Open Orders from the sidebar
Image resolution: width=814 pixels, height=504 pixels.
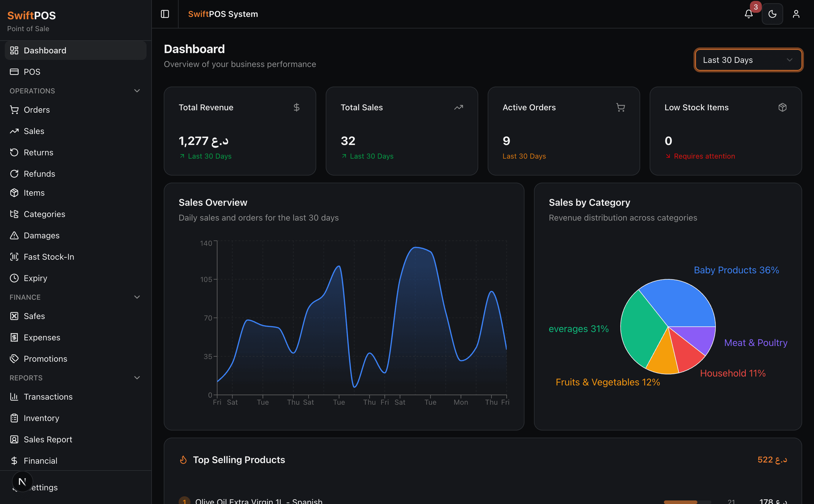(x=37, y=110)
